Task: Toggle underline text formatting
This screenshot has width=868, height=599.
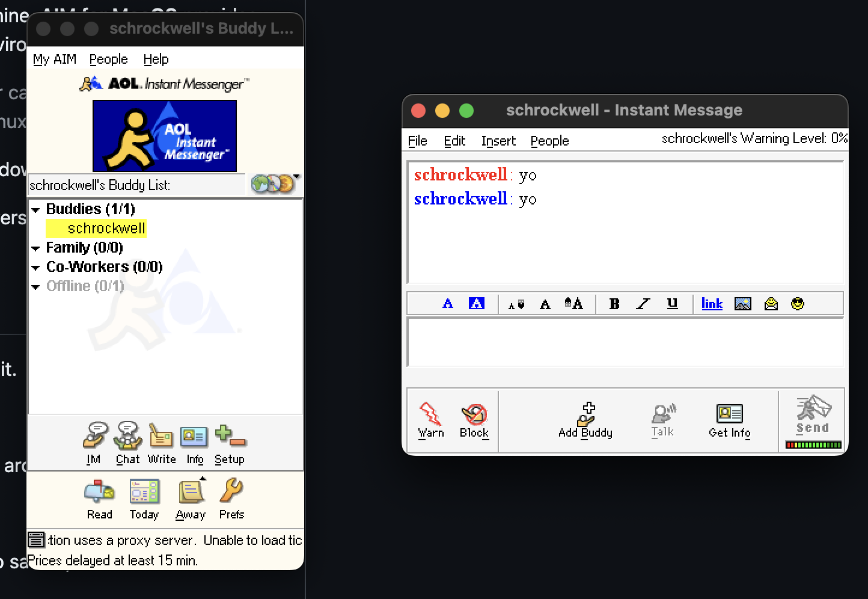Action: pos(672,304)
